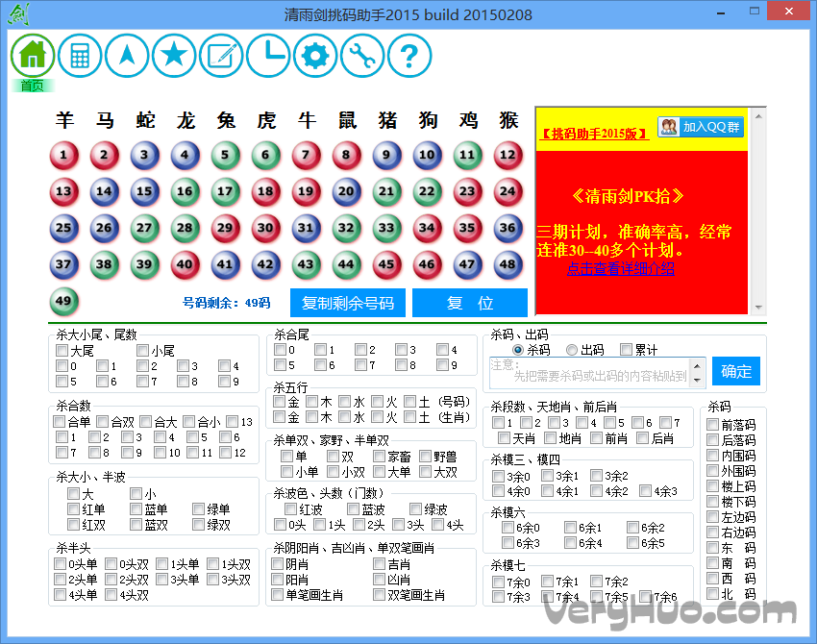
Task: Open the question mark help icon
Action: click(x=409, y=56)
